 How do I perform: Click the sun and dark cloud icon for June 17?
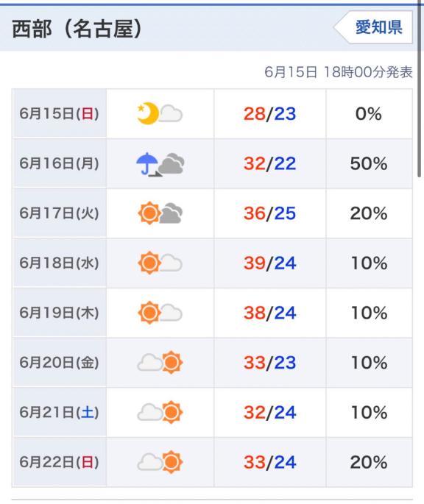(160, 213)
